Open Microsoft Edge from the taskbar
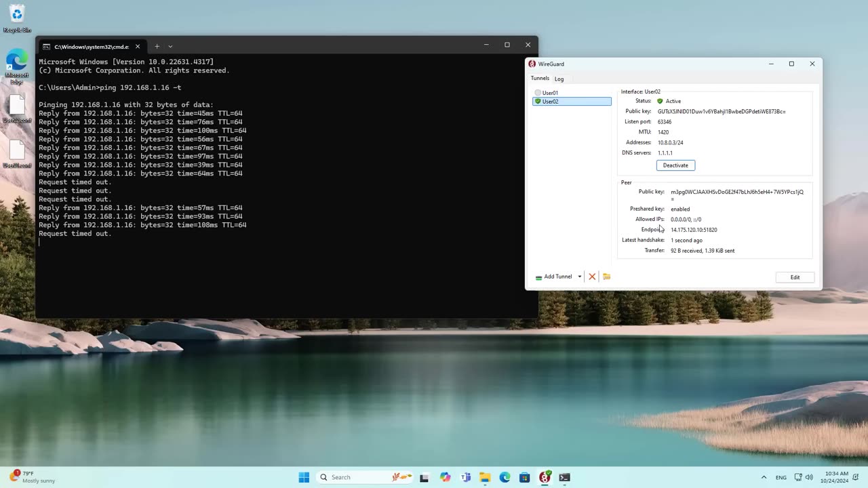This screenshot has width=868, height=488. (x=505, y=477)
